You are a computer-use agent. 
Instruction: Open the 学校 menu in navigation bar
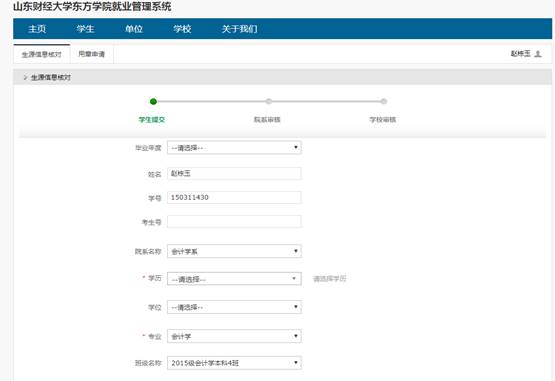click(x=182, y=29)
